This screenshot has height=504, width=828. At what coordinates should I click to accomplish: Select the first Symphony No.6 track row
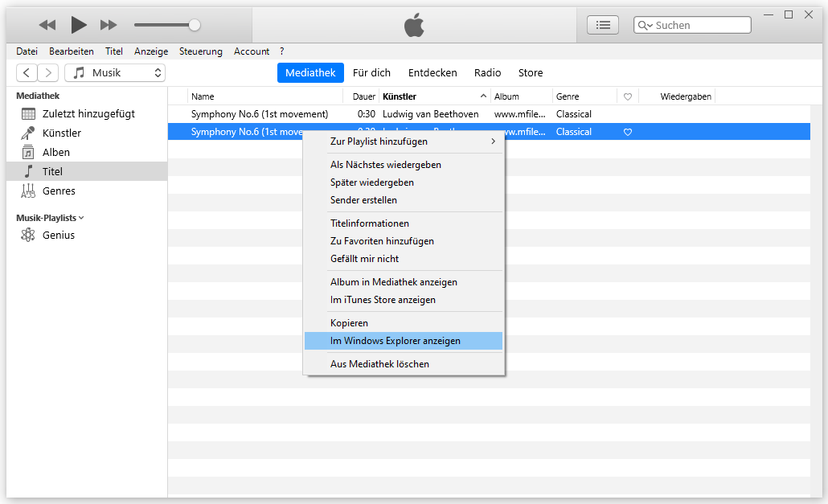click(489, 114)
